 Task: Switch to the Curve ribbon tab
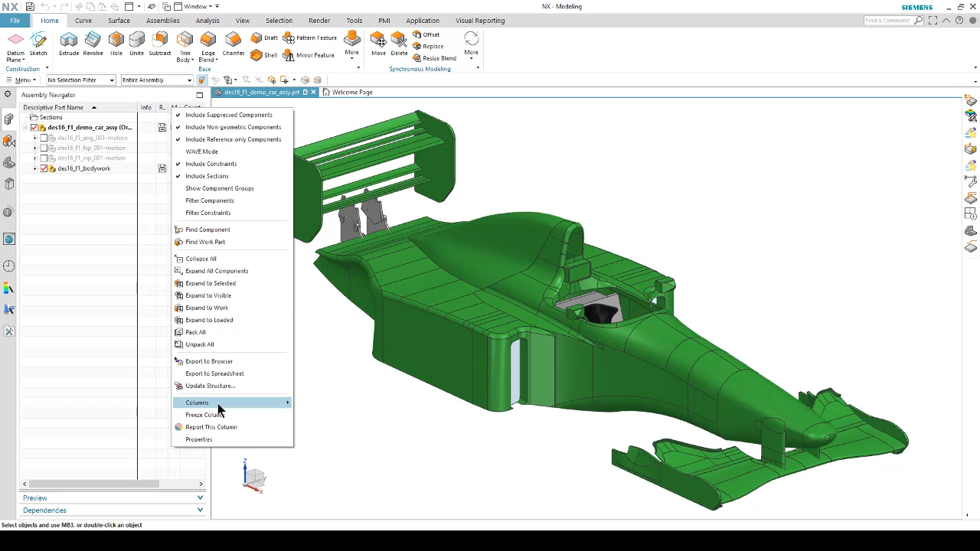[83, 21]
